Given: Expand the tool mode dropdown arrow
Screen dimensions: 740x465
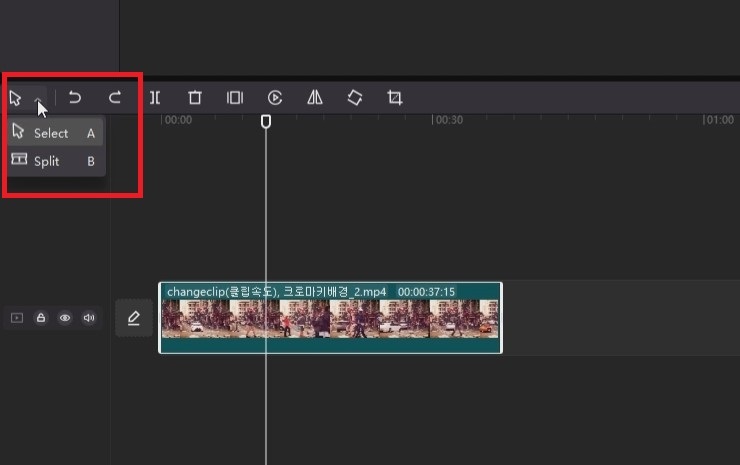Looking at the screenshot, I should (39, 99).
